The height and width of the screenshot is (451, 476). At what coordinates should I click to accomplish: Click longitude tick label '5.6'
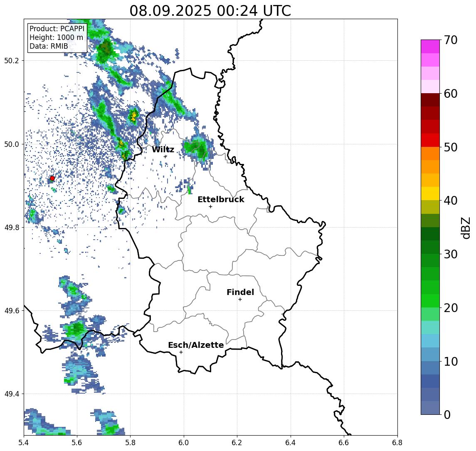coord(77,443)
